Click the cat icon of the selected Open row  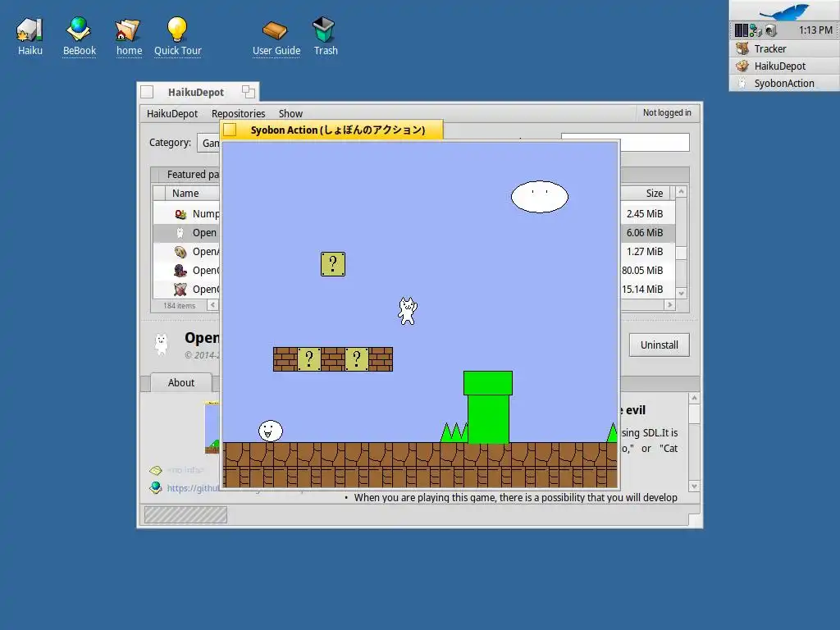(x=180, y=232)
